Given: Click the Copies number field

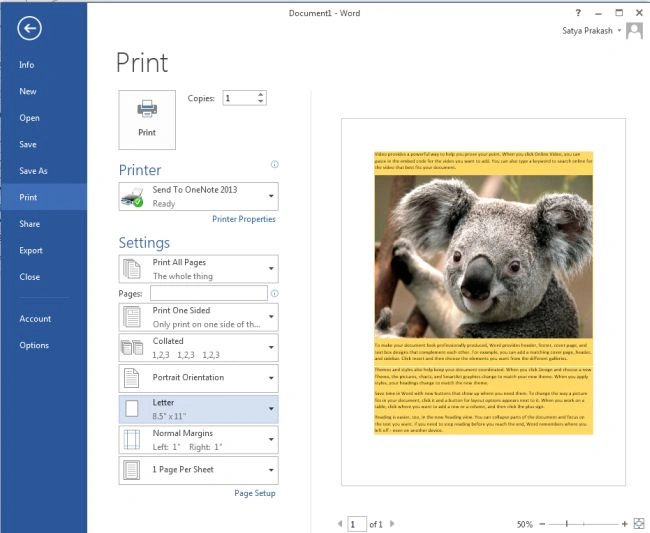Looking at the screenshot, I should click(240, 98).
